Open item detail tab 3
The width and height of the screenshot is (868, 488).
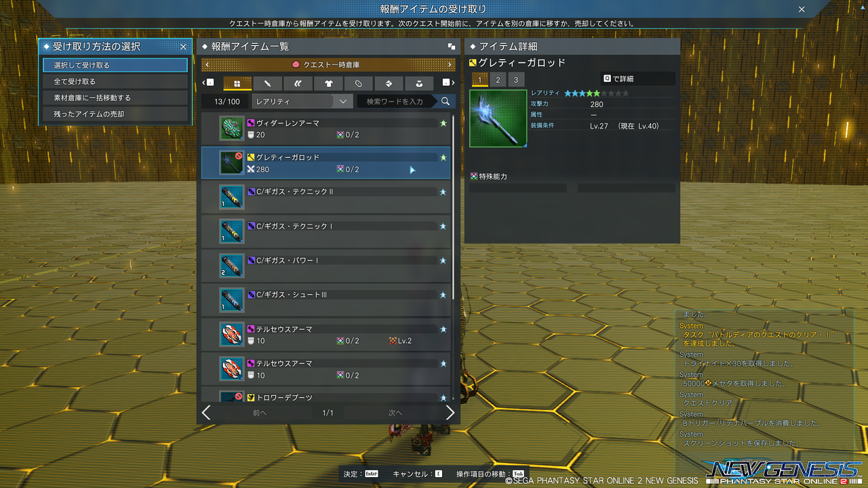pyautogui.click(x=516, y=80)
